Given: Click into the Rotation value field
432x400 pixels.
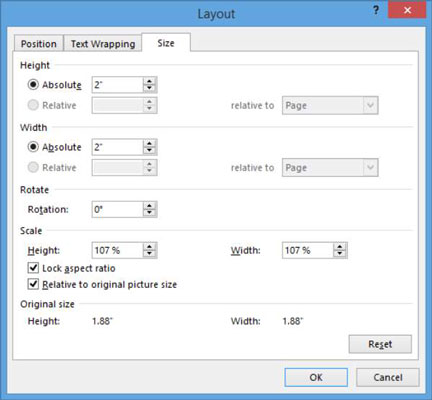Looking at the screenshot, I should (x=117, y=209).
